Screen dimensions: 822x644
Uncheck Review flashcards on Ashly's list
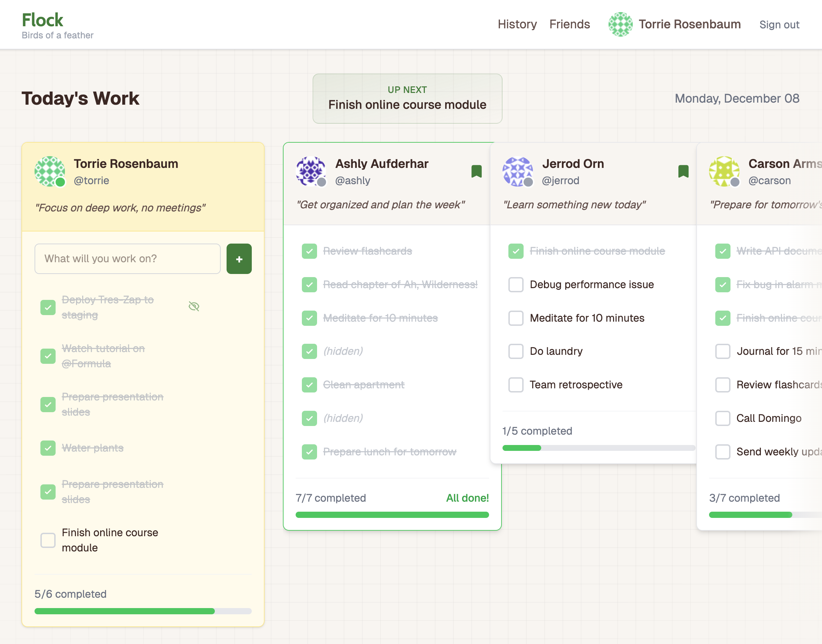pos(309,251)
